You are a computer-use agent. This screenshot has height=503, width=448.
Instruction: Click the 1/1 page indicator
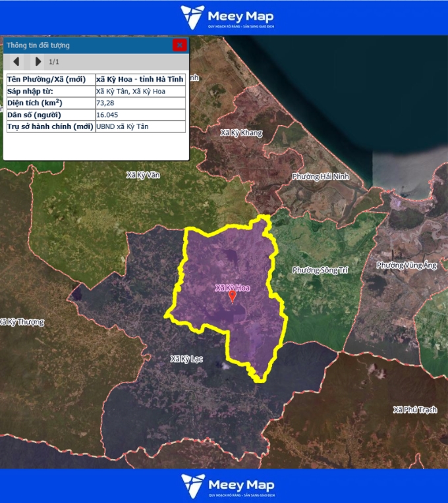click(x=55, y=62)
